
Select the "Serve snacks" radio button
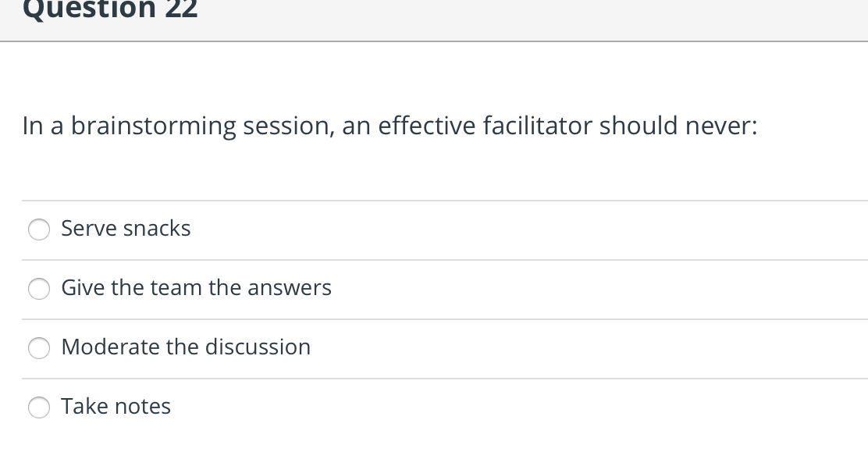[38, 230]
